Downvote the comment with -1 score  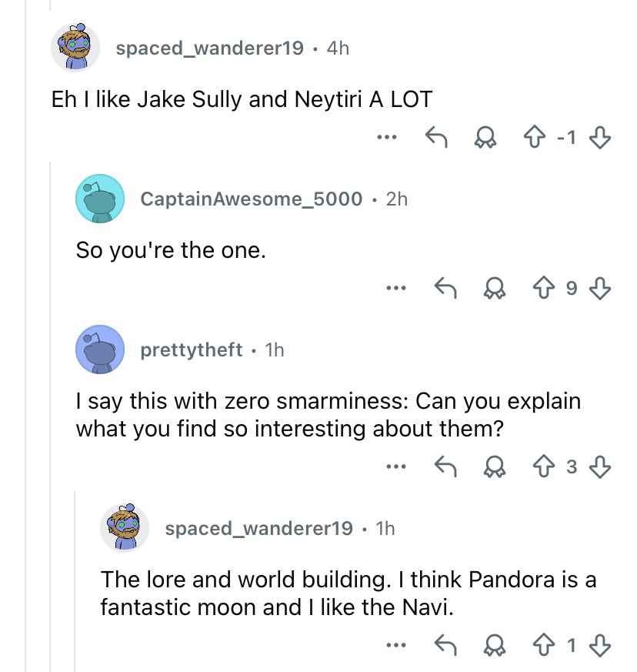click(599, 139)
